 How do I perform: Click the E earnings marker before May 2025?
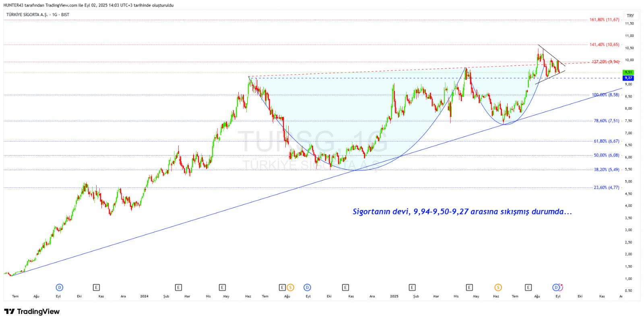[x=469, y=287]
